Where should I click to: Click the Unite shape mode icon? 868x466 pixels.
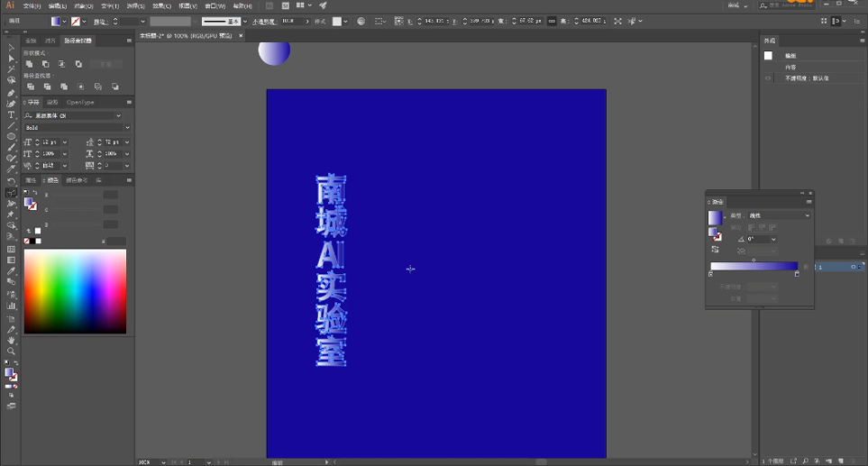(x=30, y=64)
